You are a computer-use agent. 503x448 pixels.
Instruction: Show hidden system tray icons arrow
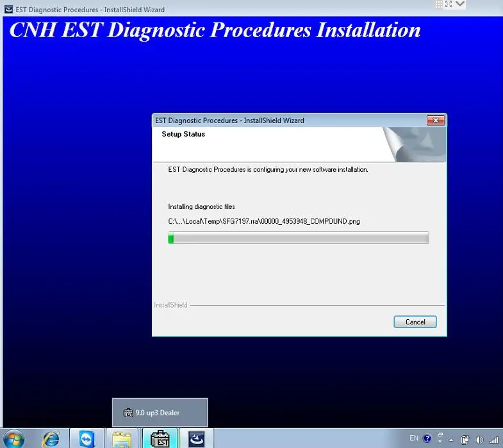click(x=450, y=440)
